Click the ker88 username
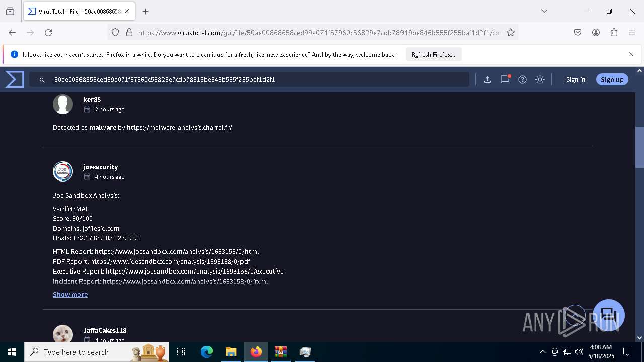 pos(92,99)
